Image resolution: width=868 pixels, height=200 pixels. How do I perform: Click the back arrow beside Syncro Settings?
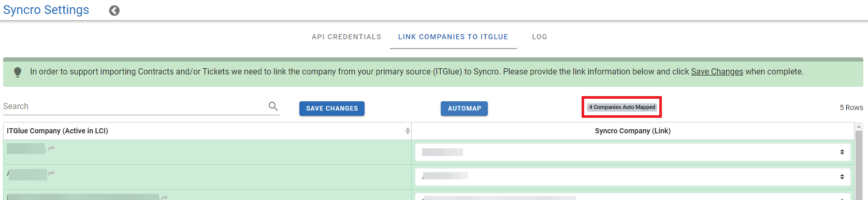click(x=114, y=10)
